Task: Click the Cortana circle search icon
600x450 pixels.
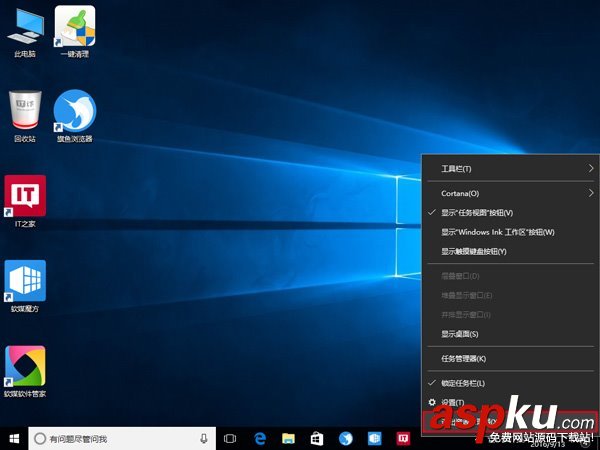Action: pos(40,439)
